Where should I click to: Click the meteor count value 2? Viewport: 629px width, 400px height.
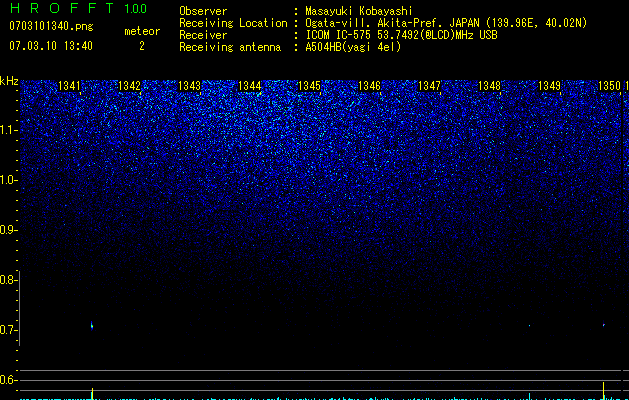click(142, 46)
